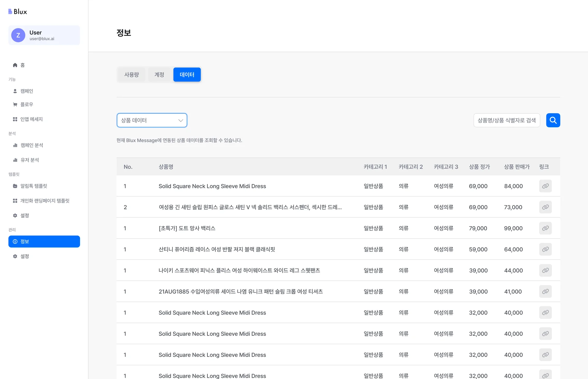Click the Blux logo
This screenshot has height=379, width=588.
pyautogui.click(x=18, y=12)
